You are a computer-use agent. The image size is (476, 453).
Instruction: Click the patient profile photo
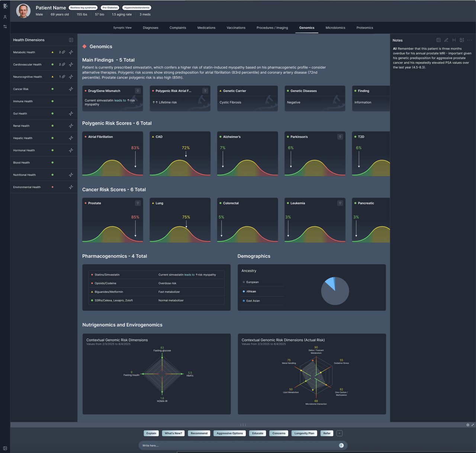(23, 11)
